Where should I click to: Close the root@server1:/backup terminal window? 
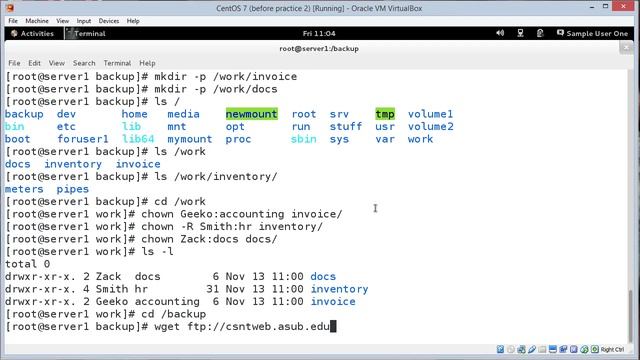coord(626,48)
